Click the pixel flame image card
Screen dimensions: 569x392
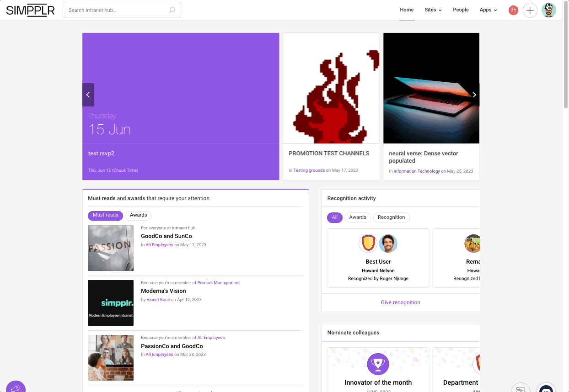coord(331,88)
